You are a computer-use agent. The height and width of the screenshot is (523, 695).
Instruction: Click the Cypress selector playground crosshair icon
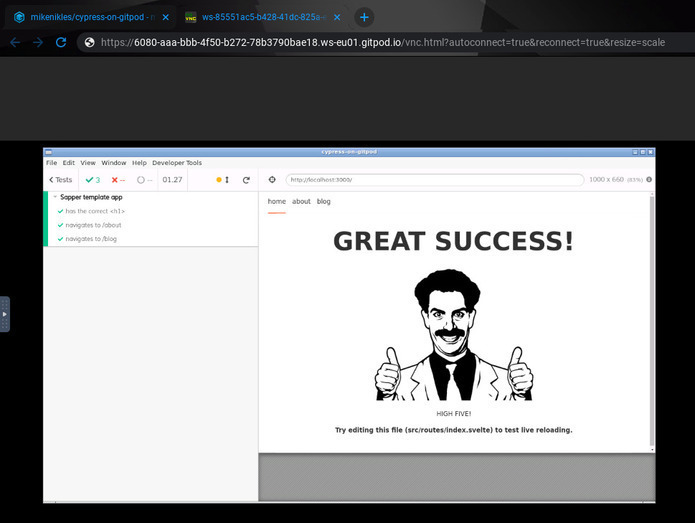coord(272,180)
